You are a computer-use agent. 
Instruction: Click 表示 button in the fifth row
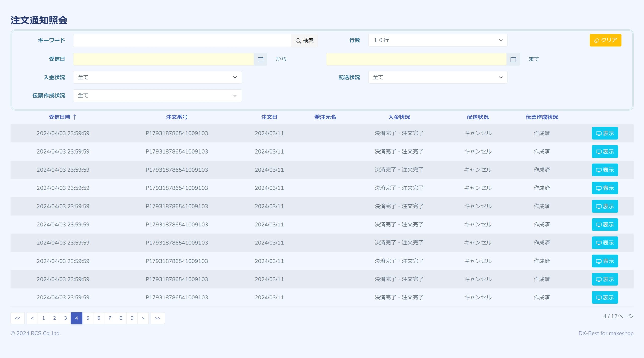[605, 206]
